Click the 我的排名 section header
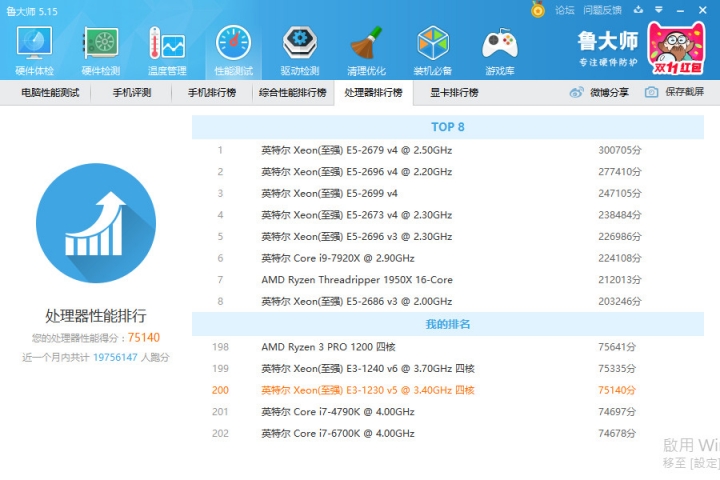This screenshot has width=720, height=480. click(448, 324)
